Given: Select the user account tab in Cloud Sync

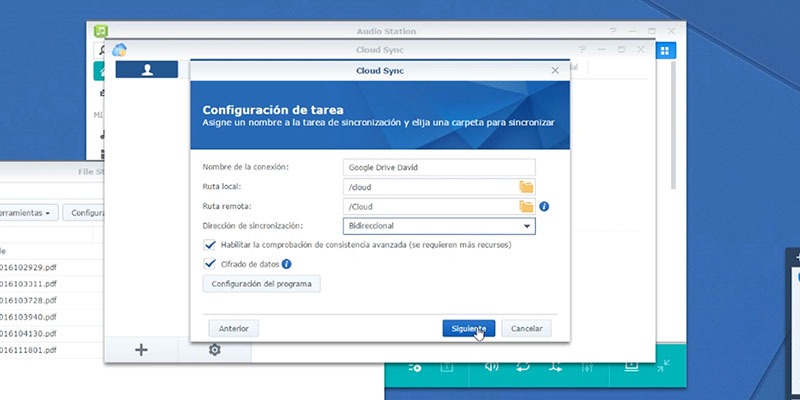Looking at the screenshot, I should 147,70.
